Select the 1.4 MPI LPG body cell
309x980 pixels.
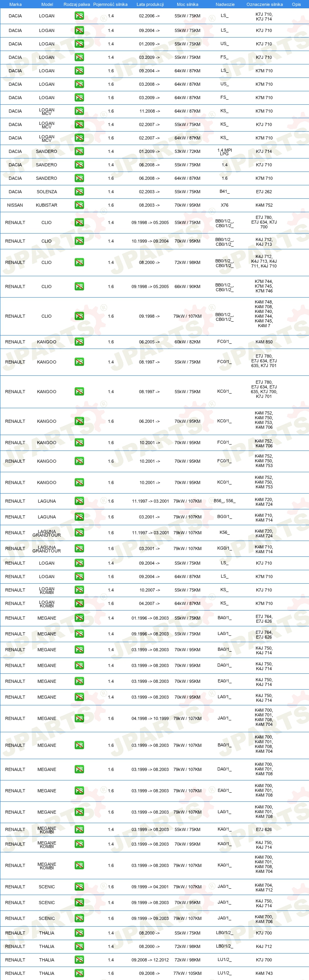click(x=224, y=152)
